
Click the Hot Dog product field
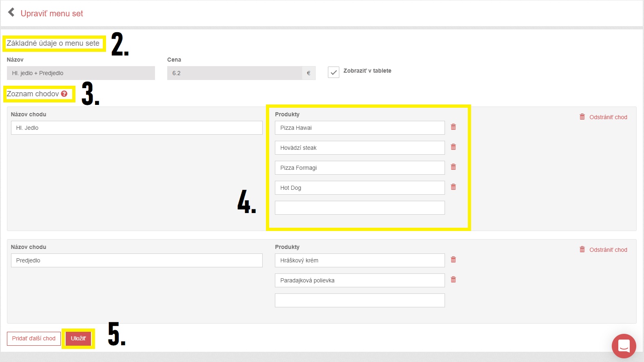pyautogui.click(x=360, y=188)
